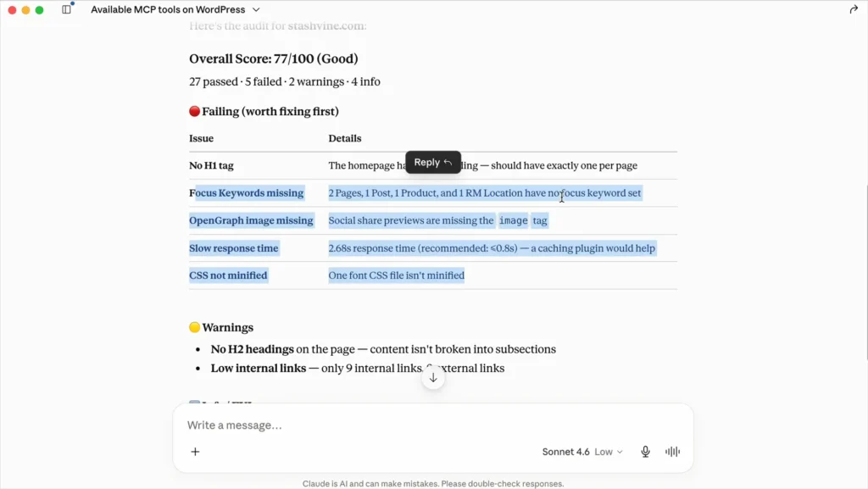Screen dimensions: 868x489
Task: Click the Reply popup button
Action: point(433,162)
